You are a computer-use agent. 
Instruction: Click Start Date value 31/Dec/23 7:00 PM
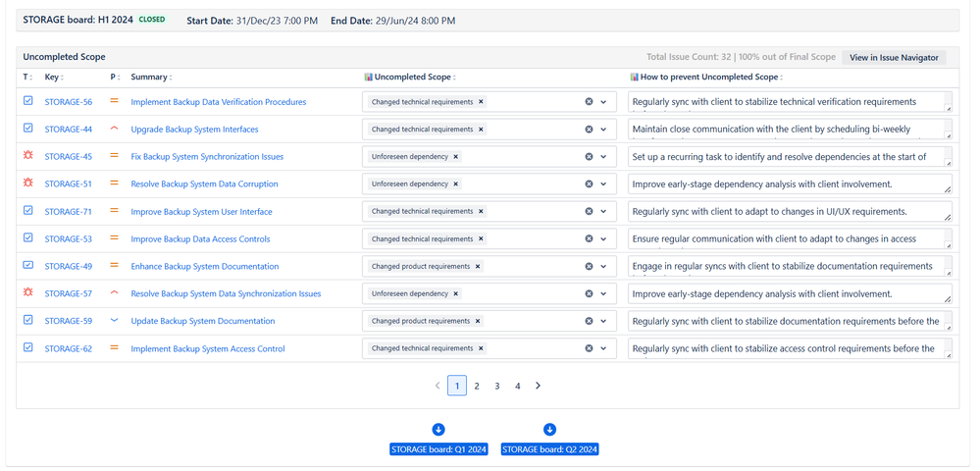tap(277, 21)
